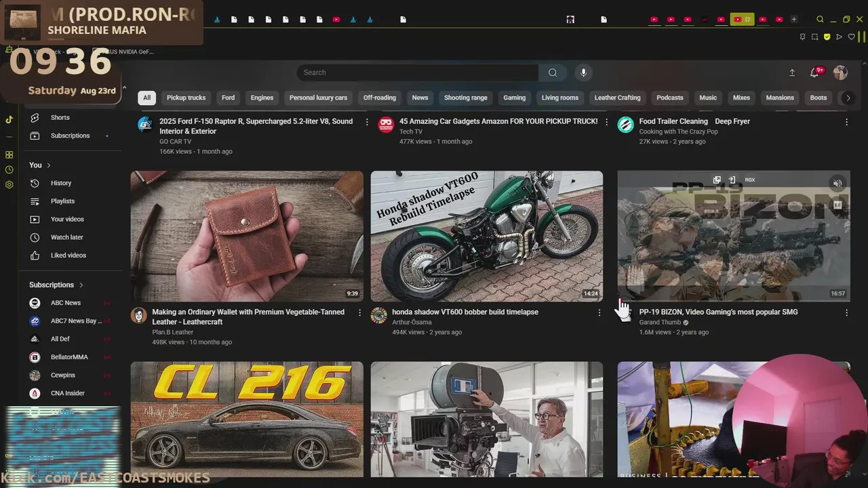Select the Podcasts filter chip
This screenshot has height=488, width=868.
pos(670,98)
